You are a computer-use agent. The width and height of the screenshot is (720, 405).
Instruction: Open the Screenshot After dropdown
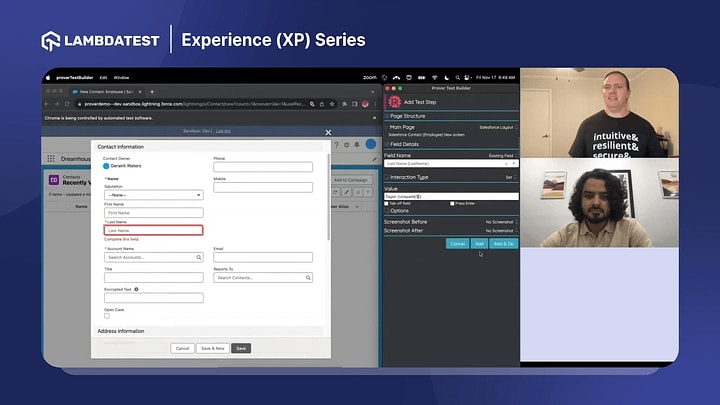pyautogui.click(x=501, y=231)
